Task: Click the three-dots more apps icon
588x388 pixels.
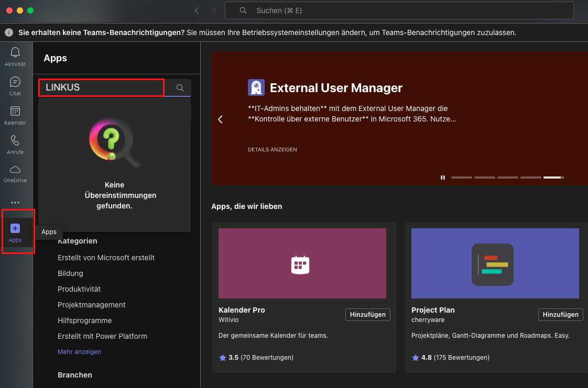Action: point(15,203)
